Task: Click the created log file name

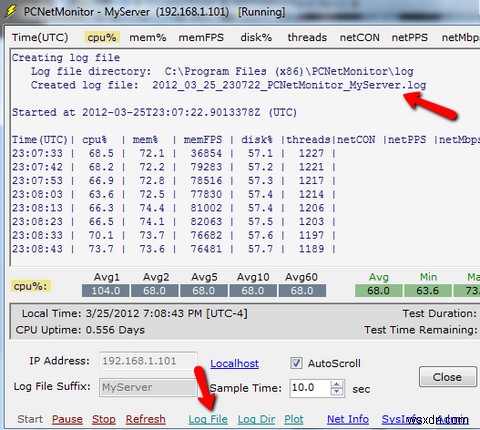Action: (x=289, y=85)
